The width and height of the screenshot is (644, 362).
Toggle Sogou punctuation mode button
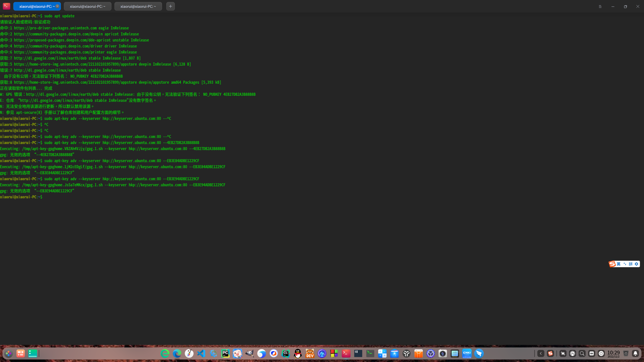coord(625,264)
